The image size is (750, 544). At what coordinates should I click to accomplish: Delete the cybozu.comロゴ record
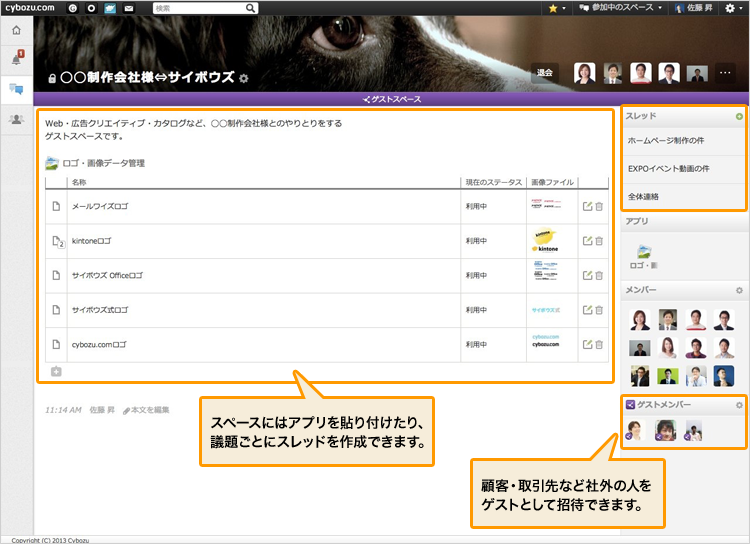599,344
